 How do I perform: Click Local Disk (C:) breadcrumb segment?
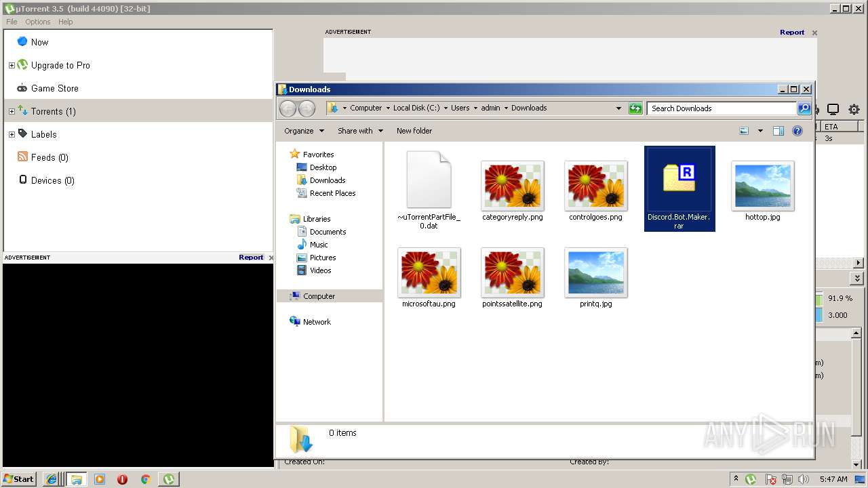(x=416, y=108)
